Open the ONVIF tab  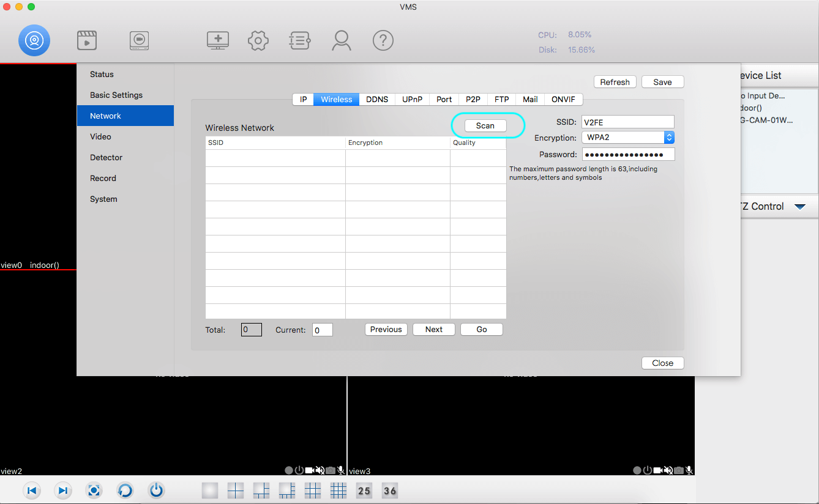coord(564,99)
